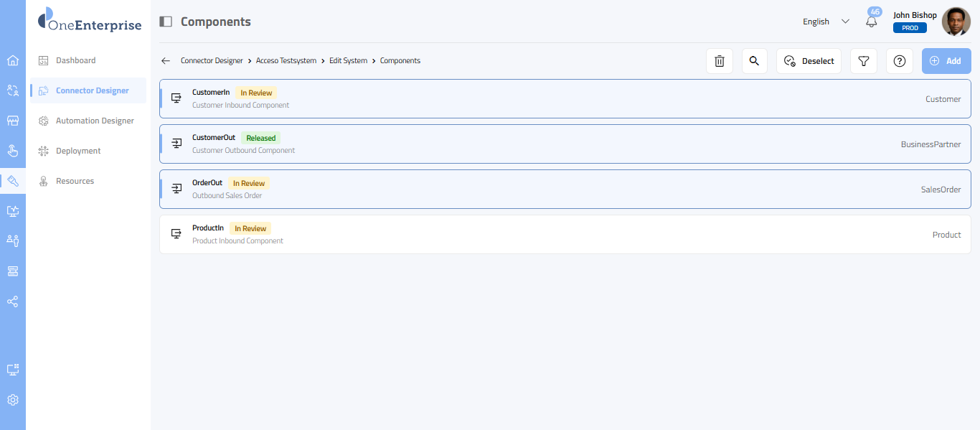The height and width of the screenshot is (430, 980).
Task: Go back using the left arrow
Action: pyautogui.click(x=166, y=61)
